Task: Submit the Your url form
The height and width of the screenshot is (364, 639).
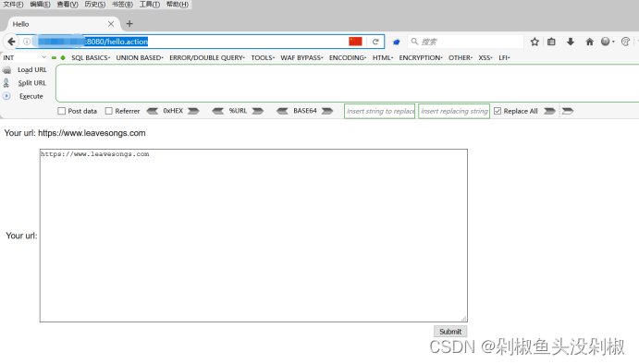Action: 450,332
